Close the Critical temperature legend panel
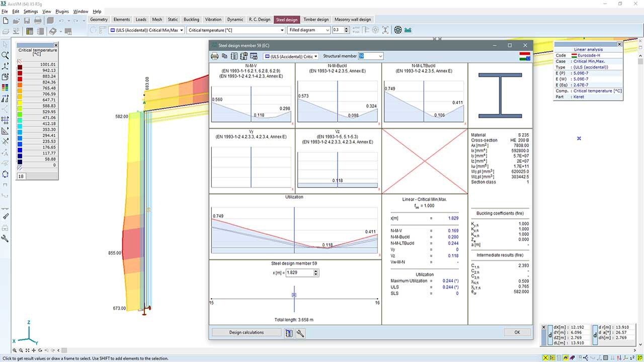The width and height of the screenshot is (644, 362). 56,45
